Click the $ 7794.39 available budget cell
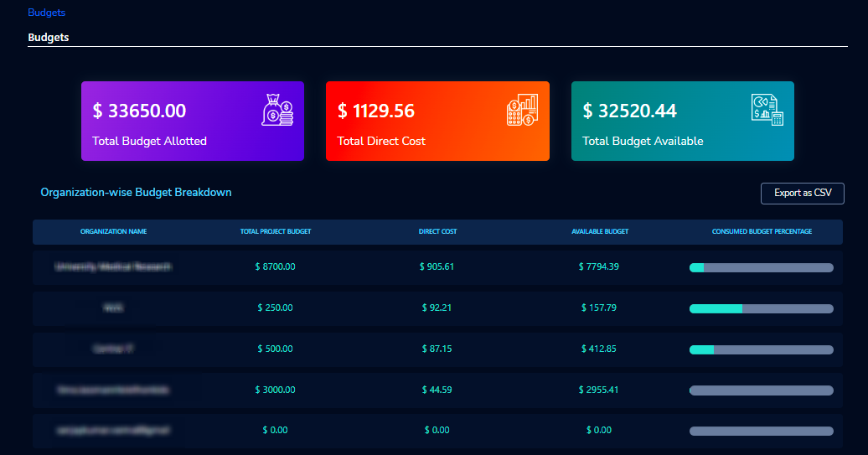This screenshot has height=455, width=868. click(599, 266)
